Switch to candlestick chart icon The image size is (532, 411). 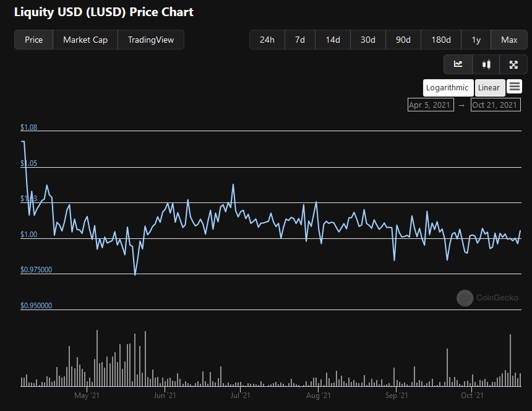coord(486,64)
